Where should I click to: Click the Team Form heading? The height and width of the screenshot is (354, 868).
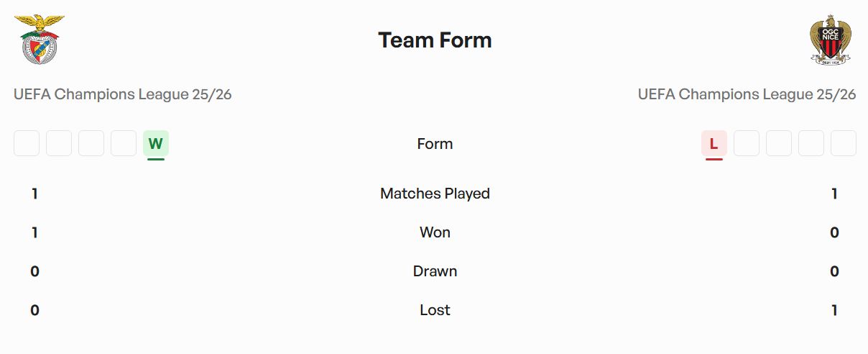[435, 40]
